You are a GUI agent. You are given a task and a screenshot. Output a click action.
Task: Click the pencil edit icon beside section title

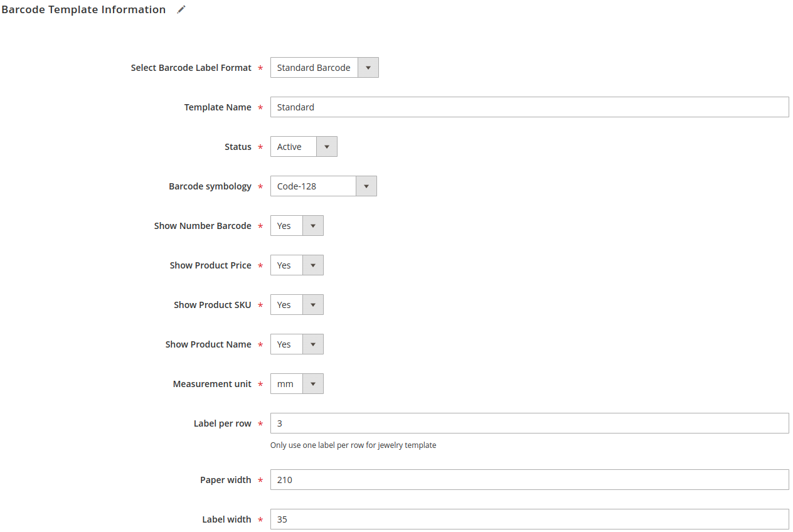(x=181, y=9)
